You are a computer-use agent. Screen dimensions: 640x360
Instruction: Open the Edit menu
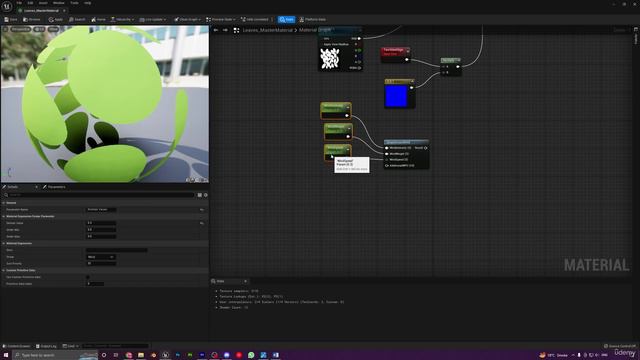click(30, 3)
